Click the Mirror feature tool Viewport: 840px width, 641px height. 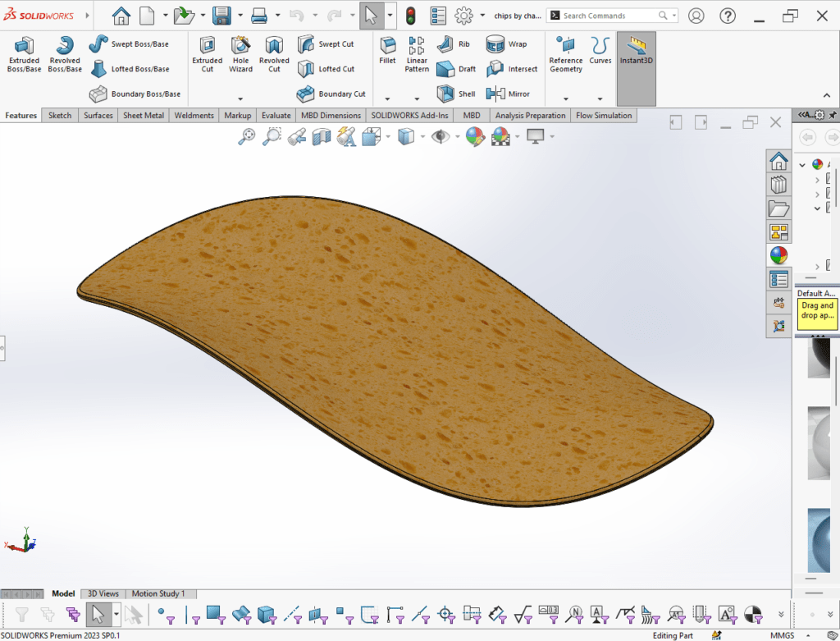coord(509,94)
